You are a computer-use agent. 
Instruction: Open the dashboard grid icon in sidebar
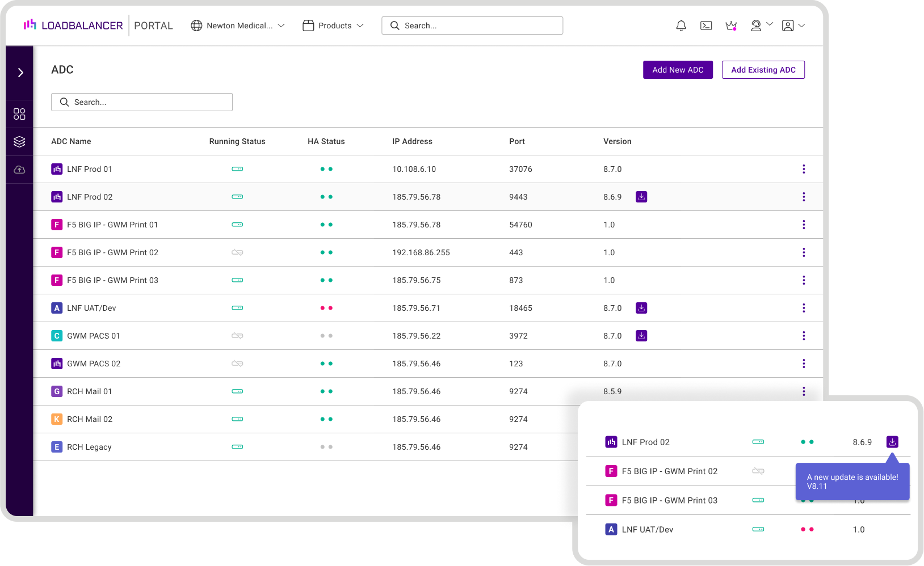pyautogui.click(x=19, y=114)
